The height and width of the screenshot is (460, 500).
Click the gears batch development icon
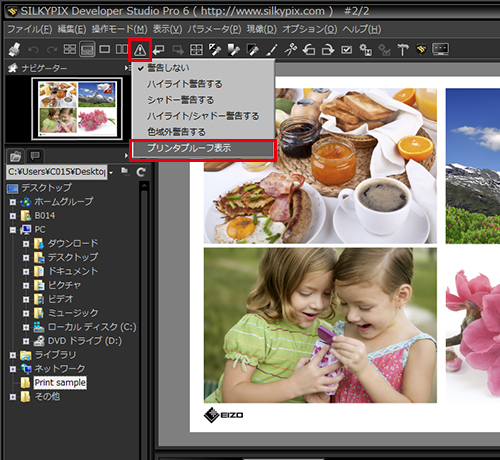(365, 50)
